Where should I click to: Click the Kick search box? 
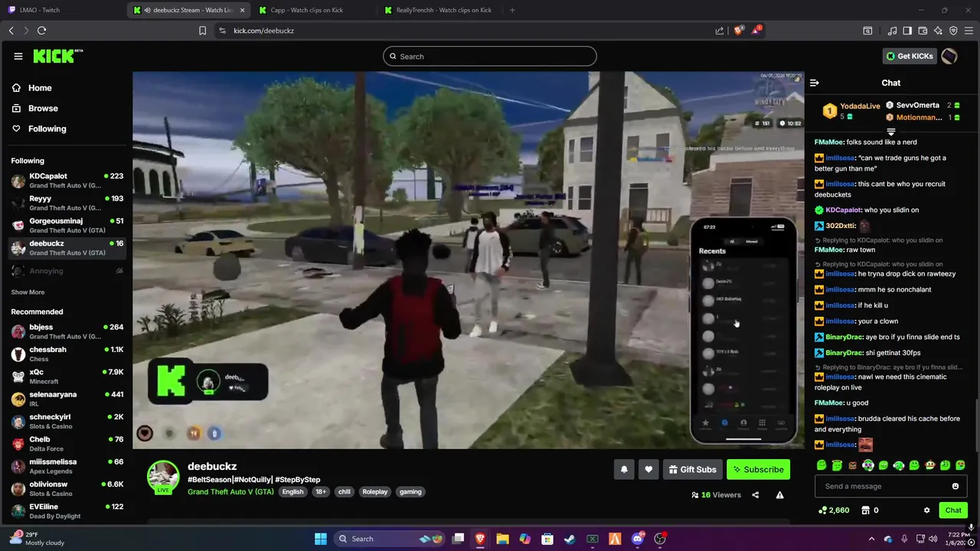coord(490,56)
